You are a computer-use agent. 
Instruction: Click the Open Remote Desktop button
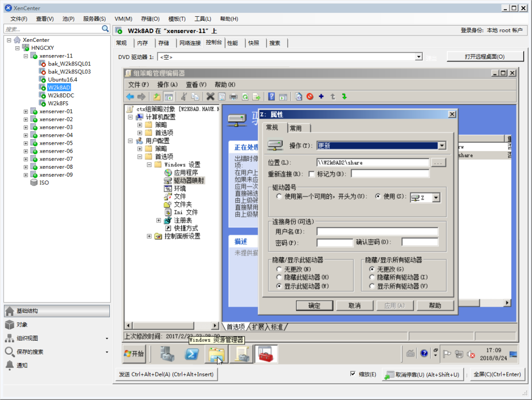click(x=485, y=57)
